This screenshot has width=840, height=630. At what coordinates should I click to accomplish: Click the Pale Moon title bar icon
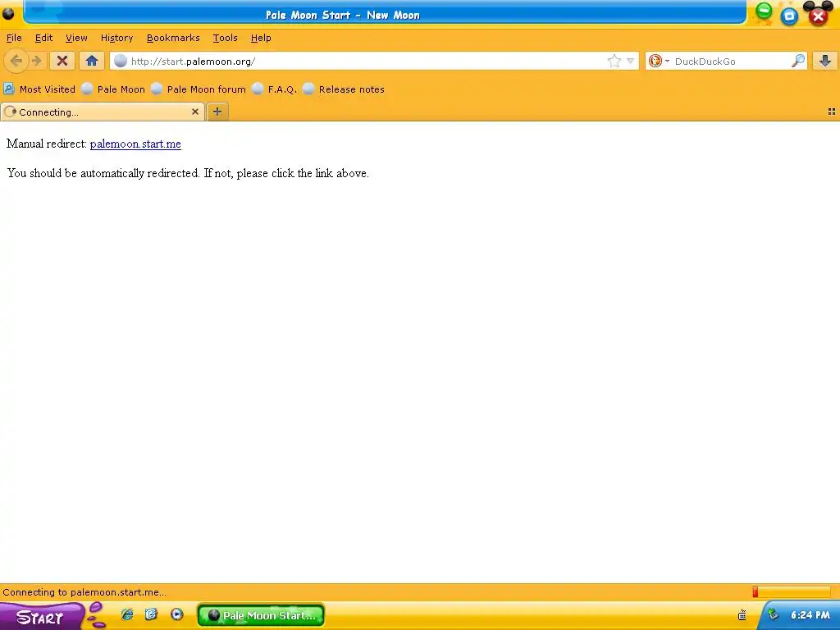pyautogui.click(x=8, y=13)
